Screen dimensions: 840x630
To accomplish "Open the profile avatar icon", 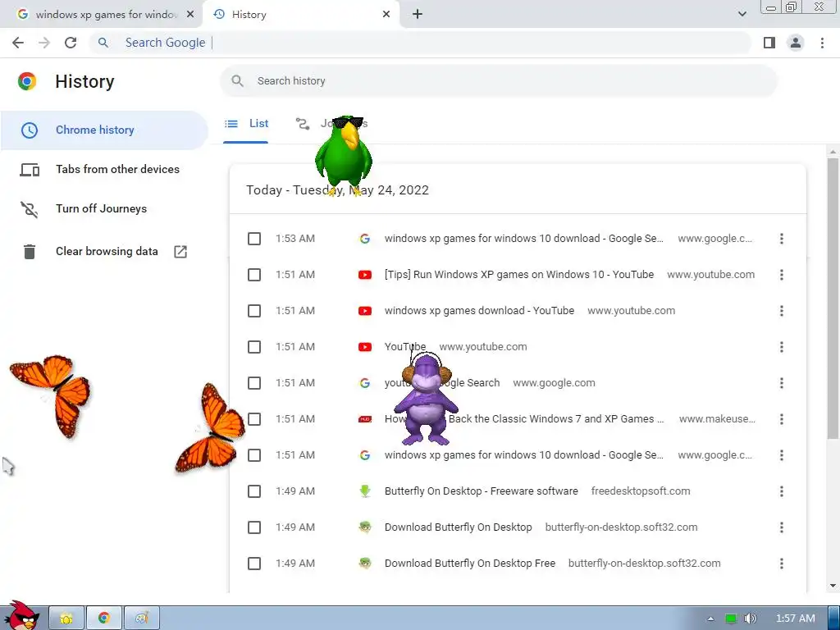I will pos(796,43).
